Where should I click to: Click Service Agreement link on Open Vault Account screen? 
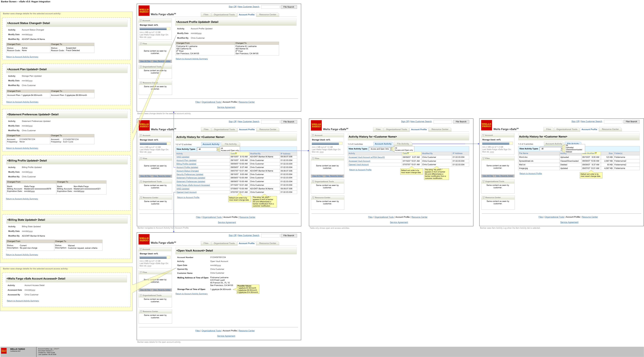point(226,336)
